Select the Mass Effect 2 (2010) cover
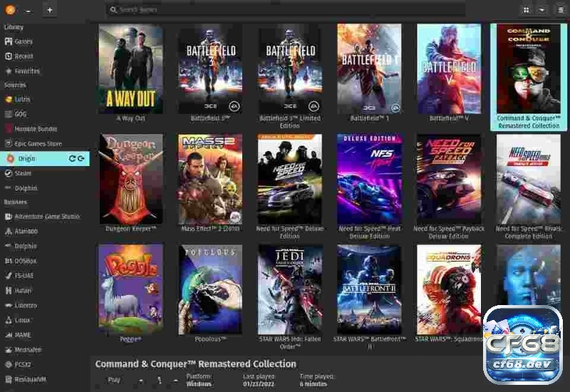570x392 pixels. pos(210,179)
